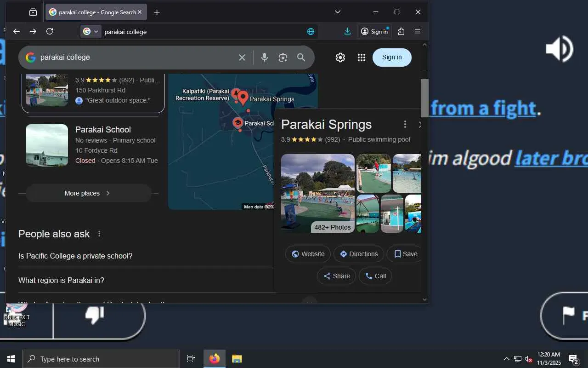Image resolution: width=588 pixels, height=368 pixels.
Task: Open More places results
Action: click(88, 193)
